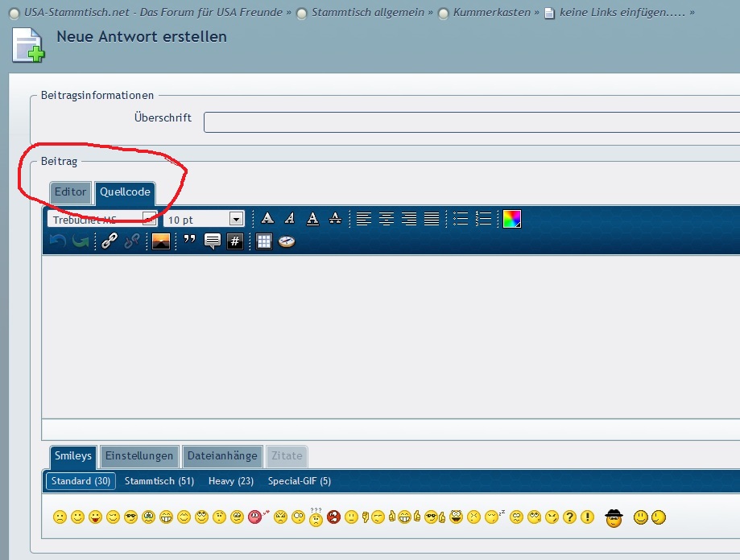Viewport: 740px width, 560px height.
Task: Insert a table into the post
Action: pos(264,241)
